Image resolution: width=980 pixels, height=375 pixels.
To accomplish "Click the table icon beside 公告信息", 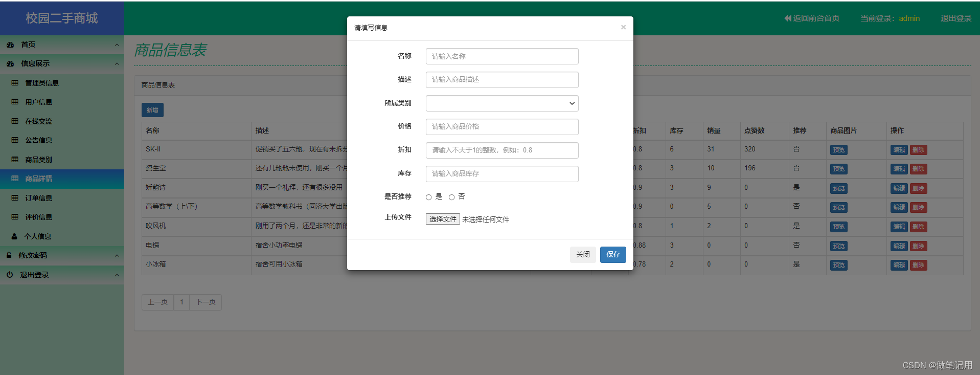I will point(15,140).
